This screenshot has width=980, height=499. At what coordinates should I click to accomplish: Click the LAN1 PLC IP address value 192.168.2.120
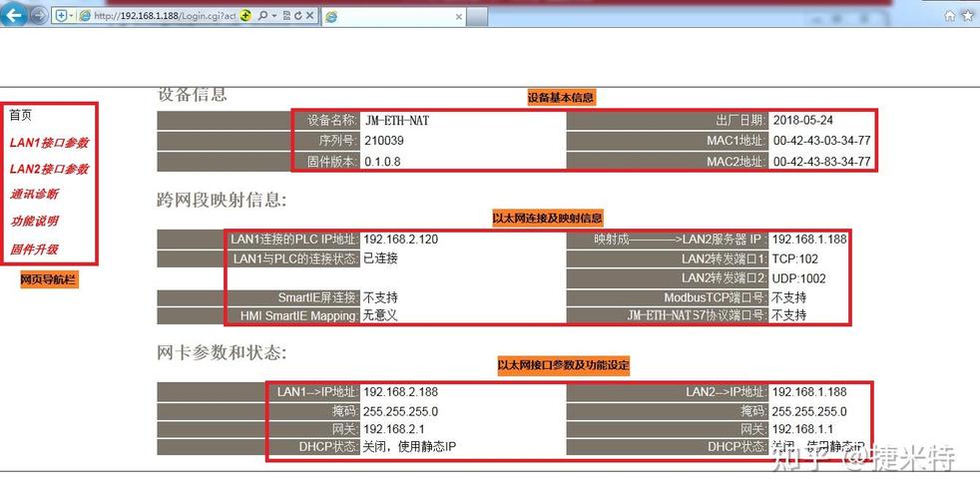[x=400, y=240]
